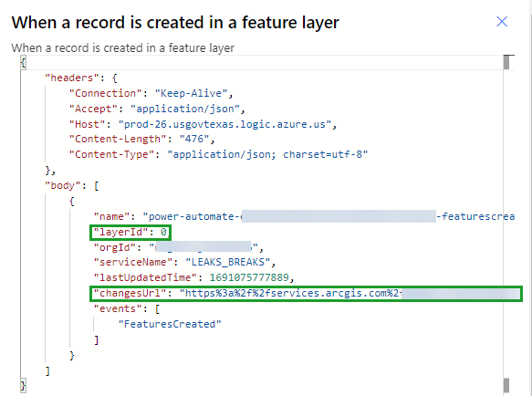The width and height of the screenshot is (532, 396).
Task: Click the panel title heading text
Action: click(x=175, y=23)
